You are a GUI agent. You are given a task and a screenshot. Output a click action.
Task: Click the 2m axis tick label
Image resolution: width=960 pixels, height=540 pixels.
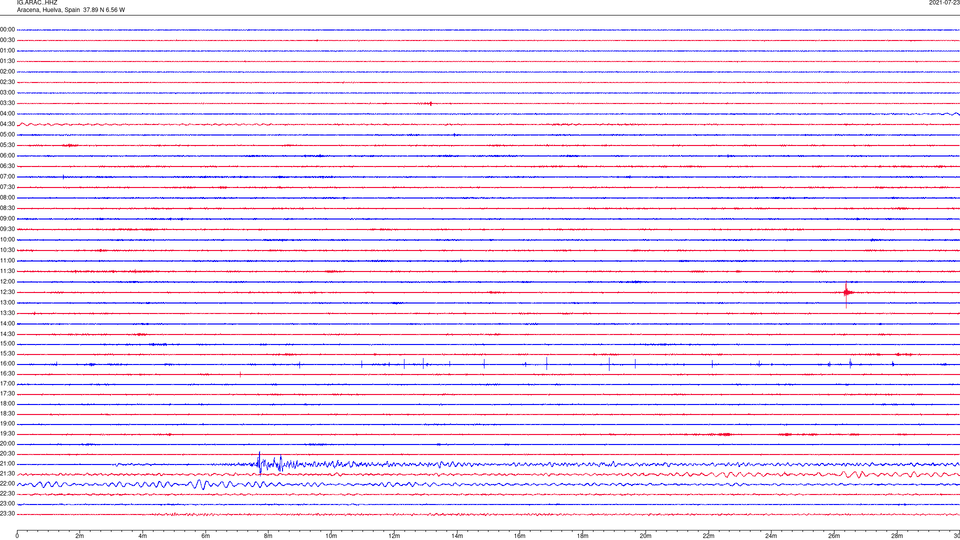pyautogui.click(x=80, y=536)
